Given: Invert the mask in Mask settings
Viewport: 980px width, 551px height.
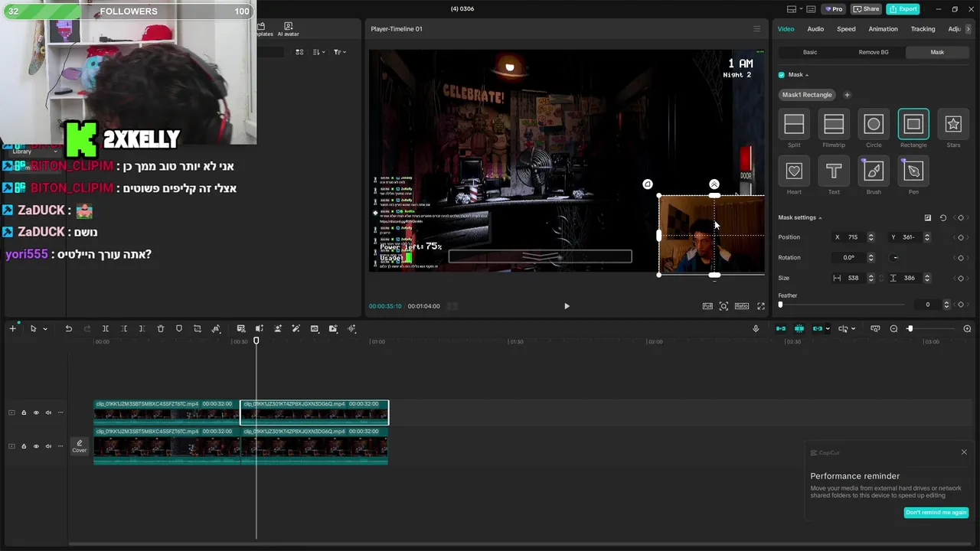Looking at the screenshot, I should [928, 218].
